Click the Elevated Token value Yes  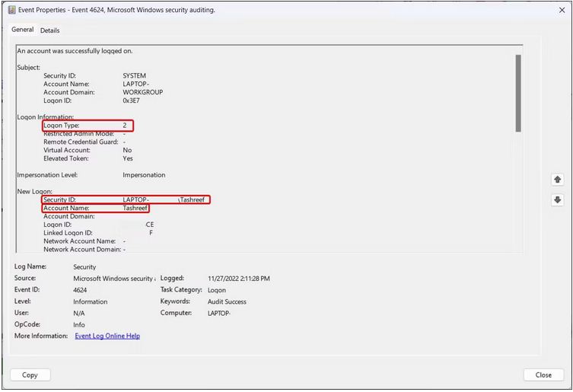pyautogui.click(x=128, y=158)
